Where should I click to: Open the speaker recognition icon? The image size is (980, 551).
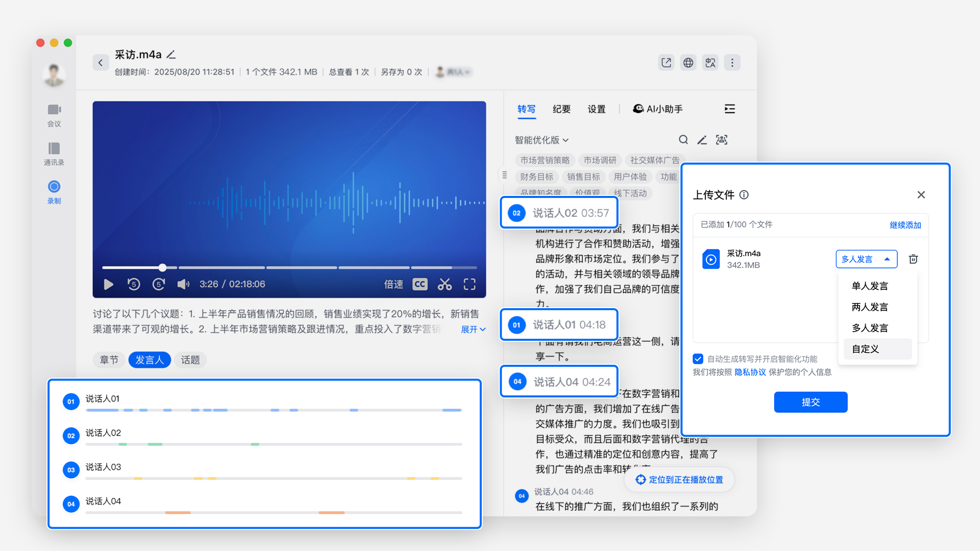pyautogui.click(x=722, y=140)
